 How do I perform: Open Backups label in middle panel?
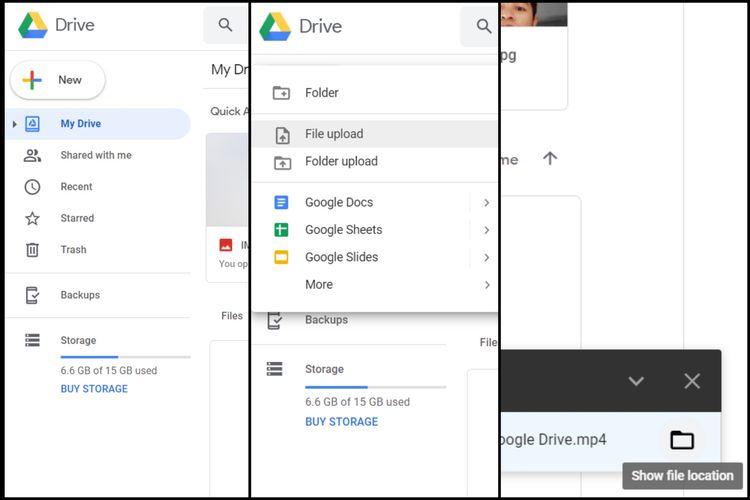326,320
